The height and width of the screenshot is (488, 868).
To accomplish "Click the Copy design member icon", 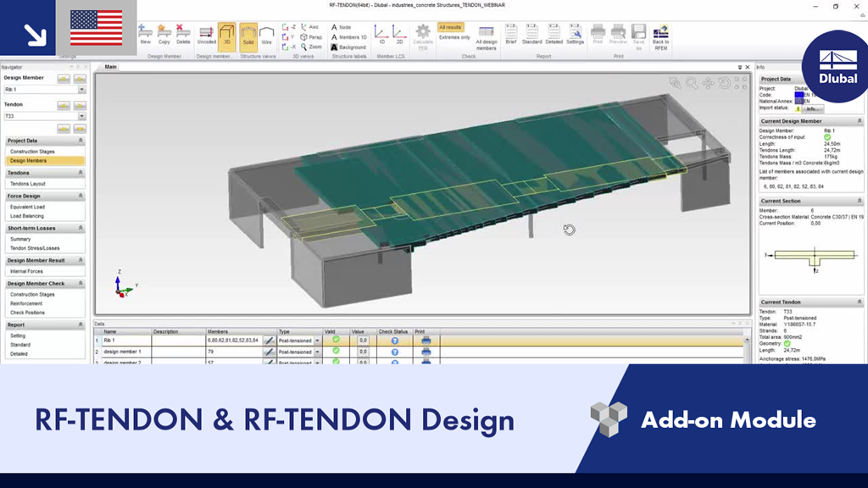I will click(x=164, y=34).
